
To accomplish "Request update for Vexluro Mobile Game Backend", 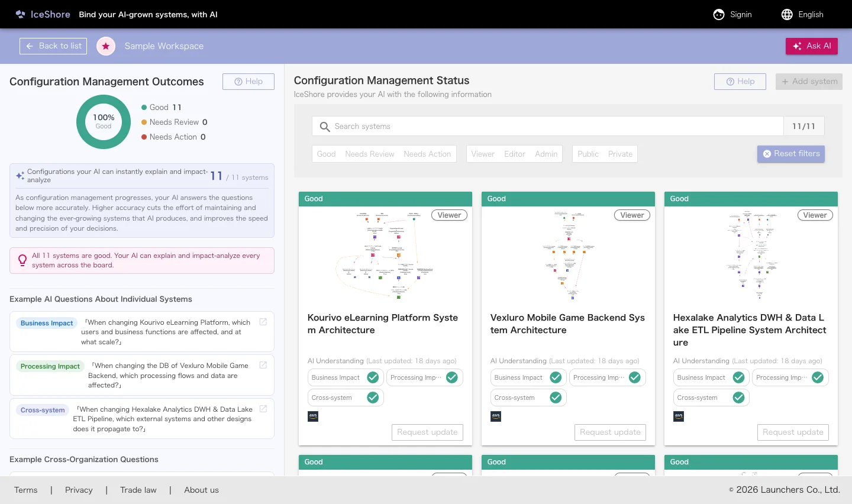I will click(x=610, y=432).
